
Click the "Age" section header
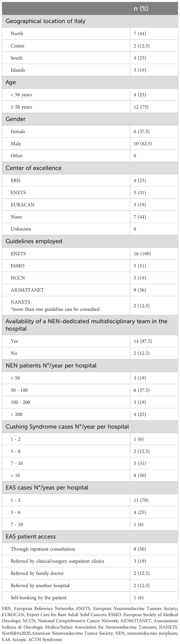click(11, 82)
